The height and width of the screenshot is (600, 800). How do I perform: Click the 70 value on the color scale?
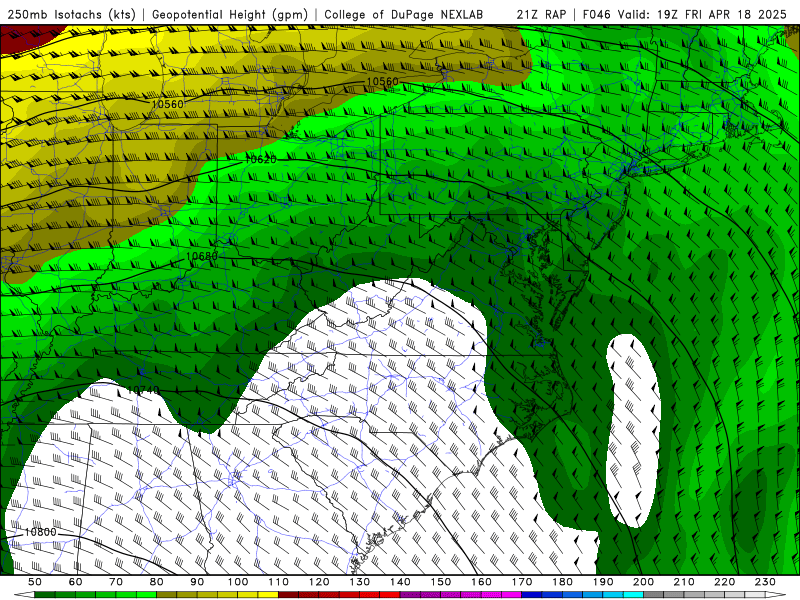point(116,582)
